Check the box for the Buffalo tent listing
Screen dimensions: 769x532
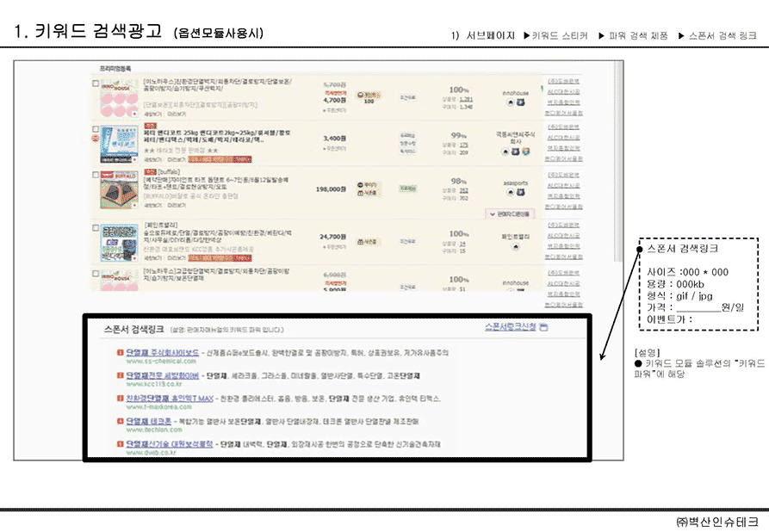coord(96,176)
